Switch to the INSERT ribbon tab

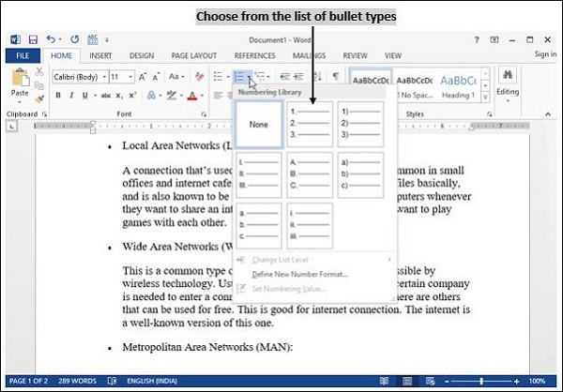(100, 56)
